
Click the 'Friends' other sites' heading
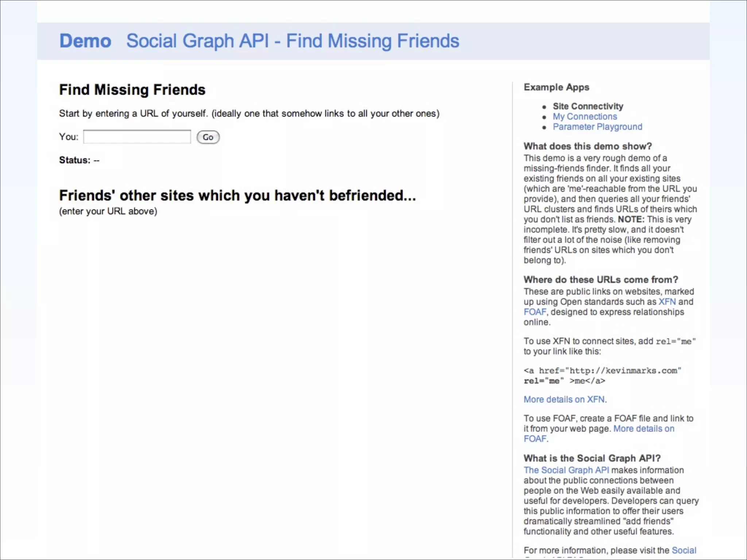(237, 195)
